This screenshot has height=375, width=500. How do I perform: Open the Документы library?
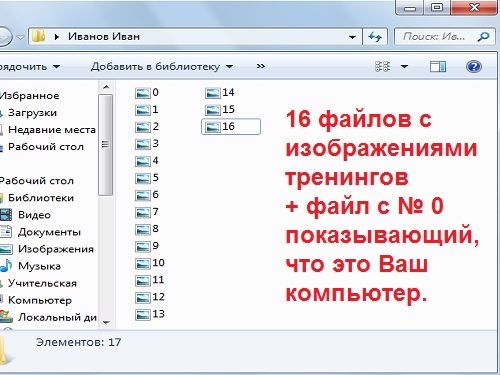tap(41, 232)
